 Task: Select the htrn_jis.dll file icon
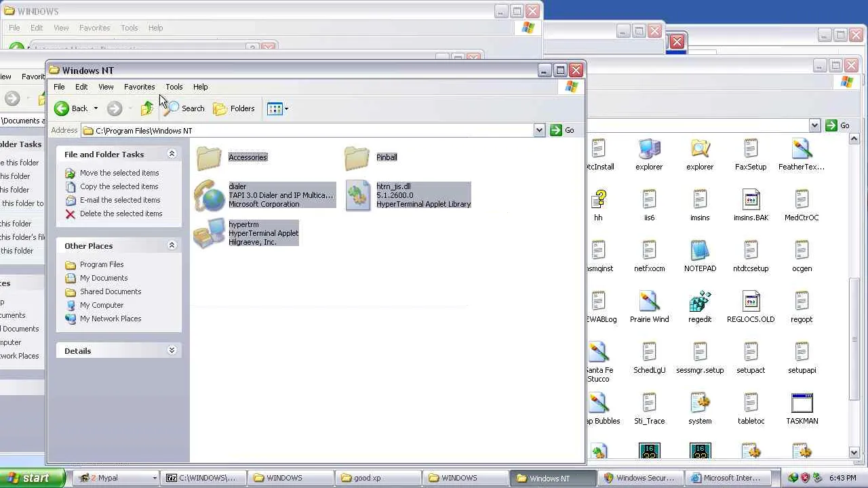[357, 195]
